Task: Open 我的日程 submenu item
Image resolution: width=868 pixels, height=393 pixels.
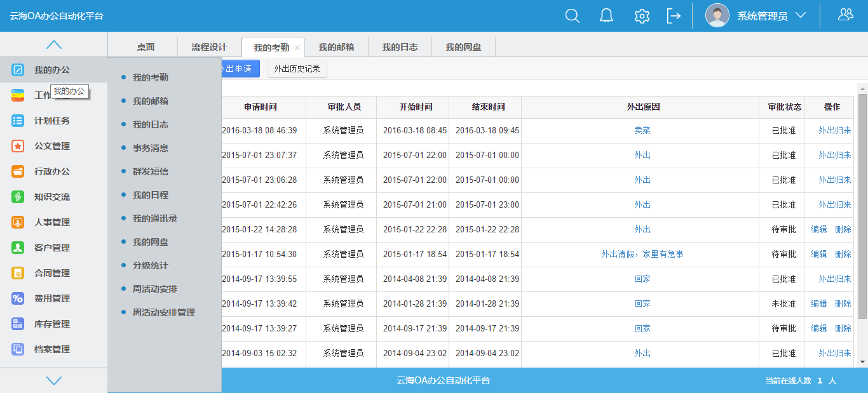Action: [x=151, y=195]
